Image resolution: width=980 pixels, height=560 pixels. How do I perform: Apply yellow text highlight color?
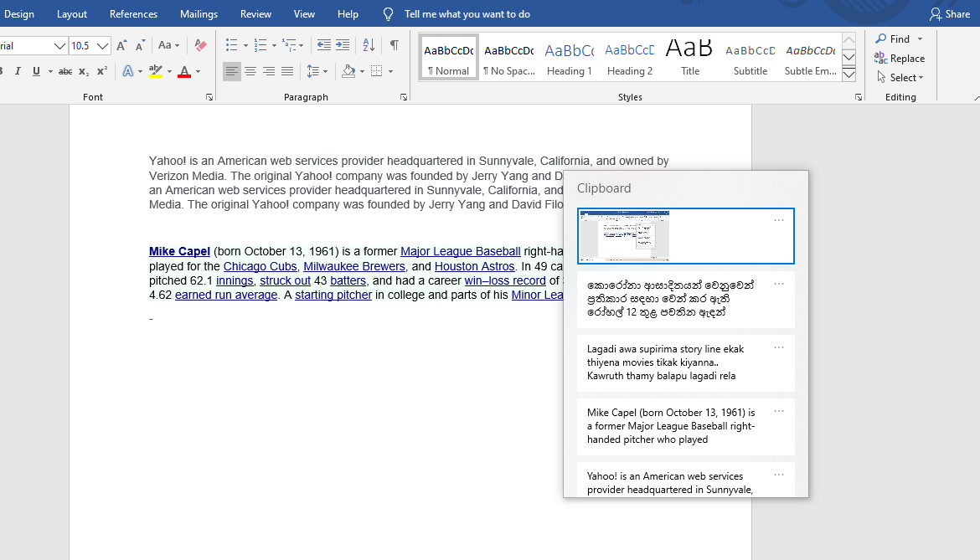[x=156, y=71]
